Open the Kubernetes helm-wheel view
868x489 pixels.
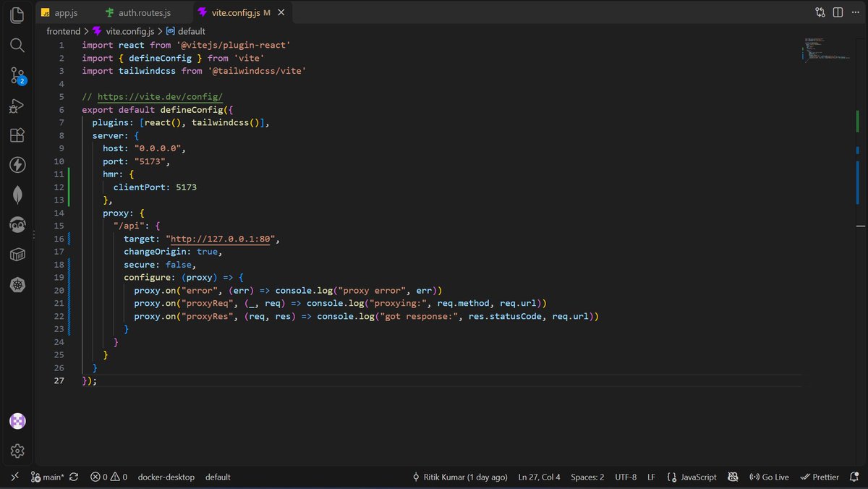17,284
